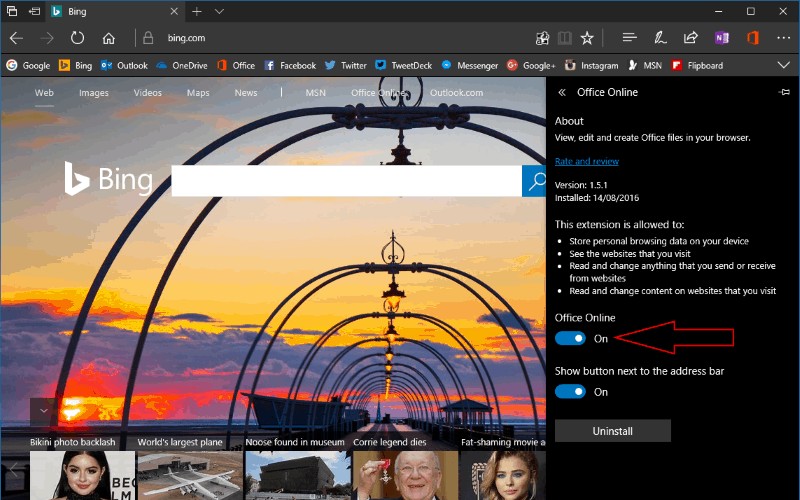Image resolution: width=800 pixels, height=500 pixels.
Task: Open the MSN link on Bing
Action: pyautogui.click(x=315, y=93)
